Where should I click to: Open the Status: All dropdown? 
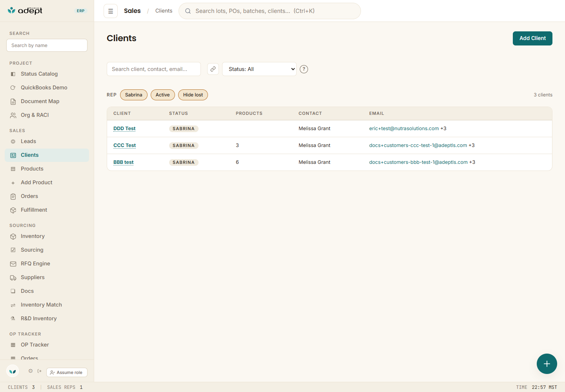(x=259, y=69)
